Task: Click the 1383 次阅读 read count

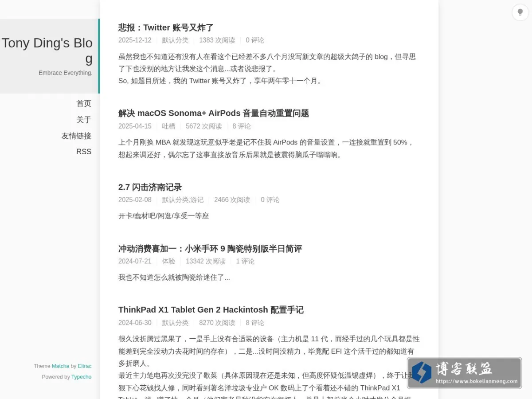Action: point(217,40)
